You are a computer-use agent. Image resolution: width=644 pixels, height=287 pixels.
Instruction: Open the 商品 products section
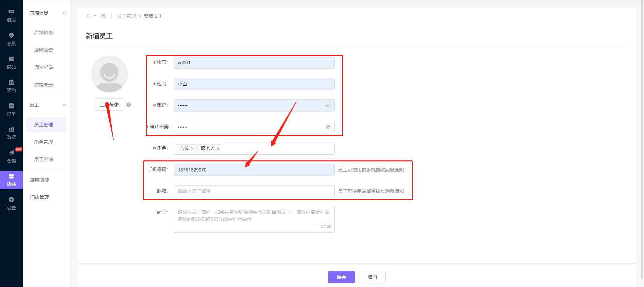click(x=11, y=63)
